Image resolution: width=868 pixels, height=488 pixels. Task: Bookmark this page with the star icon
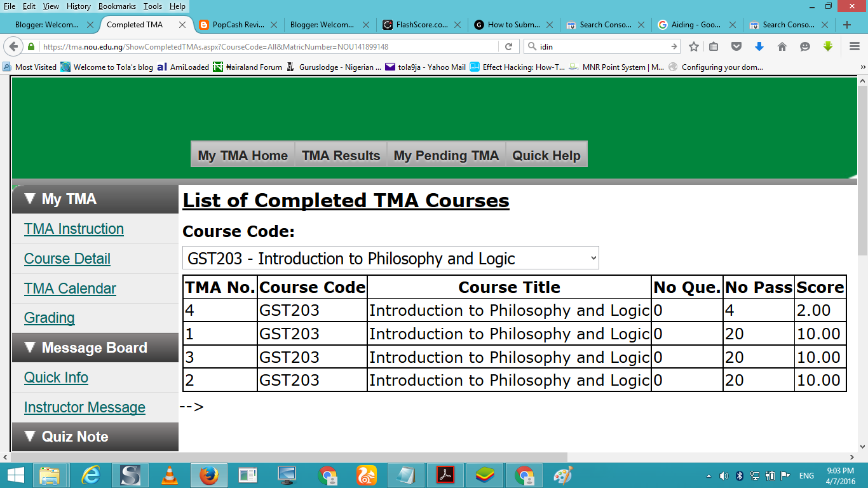[693, 46]
